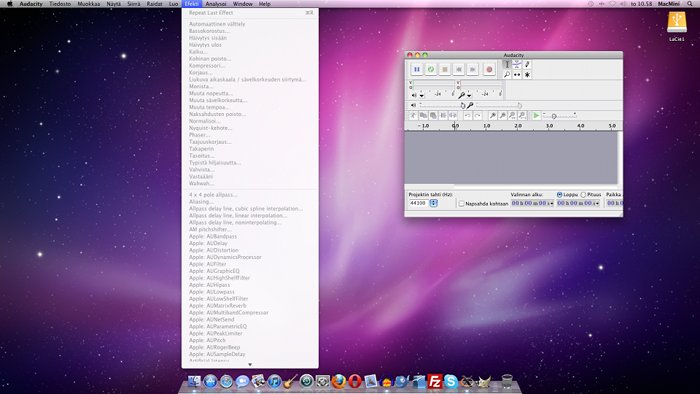Image resolution: width=700 pixels, height=394 pixels.
Task: Select the Loppu radio button
Action: (x=559, y=195)
